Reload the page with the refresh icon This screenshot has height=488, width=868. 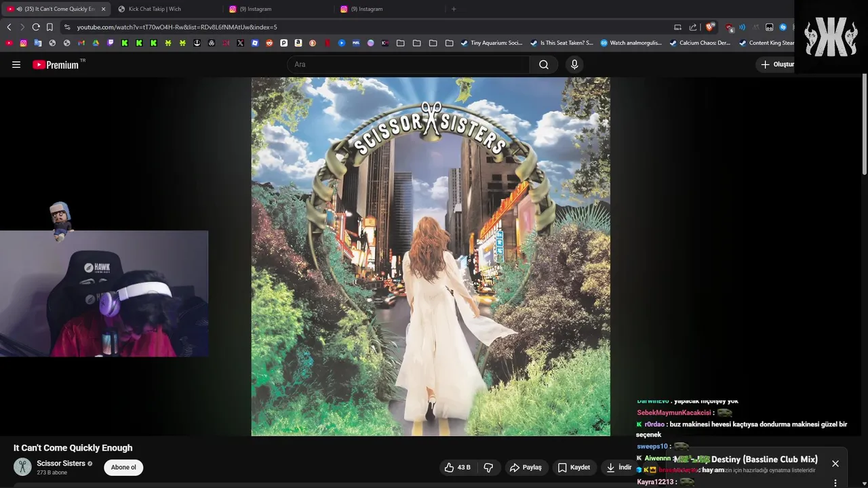36,27
